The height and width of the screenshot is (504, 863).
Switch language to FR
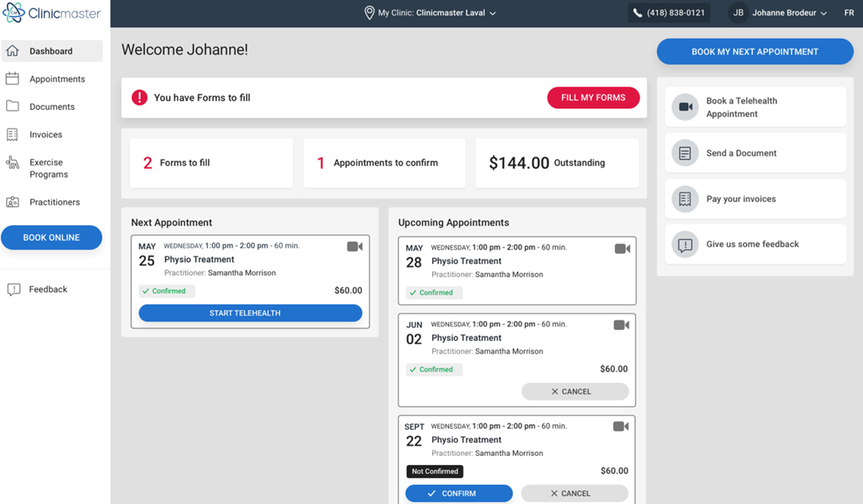[849, 13]
